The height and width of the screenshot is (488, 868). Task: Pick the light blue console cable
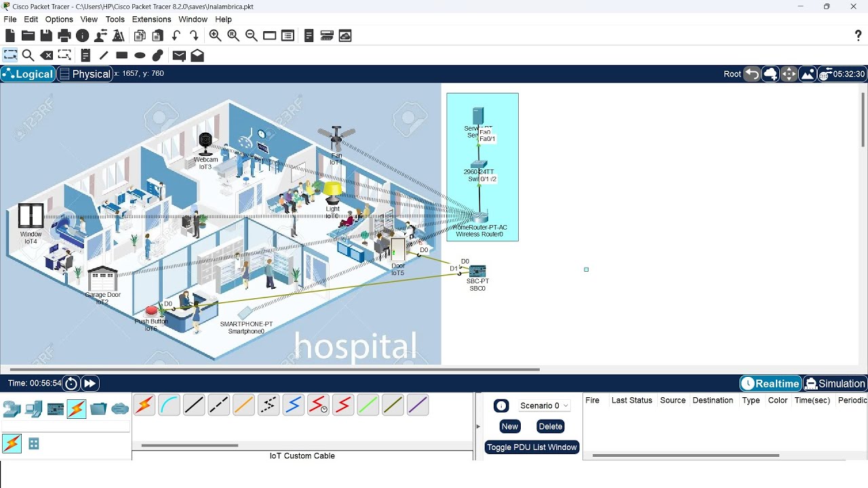[169, 405]
